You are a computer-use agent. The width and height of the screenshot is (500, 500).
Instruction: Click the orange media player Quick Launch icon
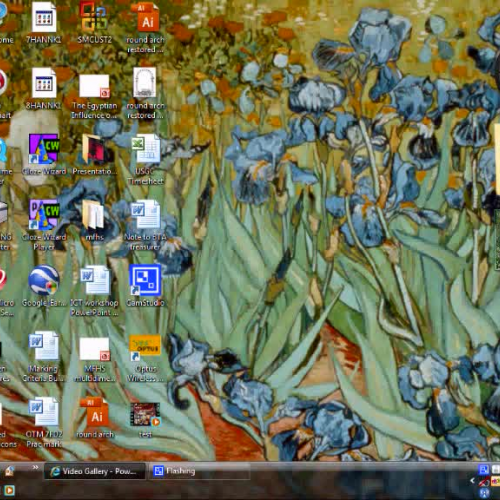click(x=9, y=490)
